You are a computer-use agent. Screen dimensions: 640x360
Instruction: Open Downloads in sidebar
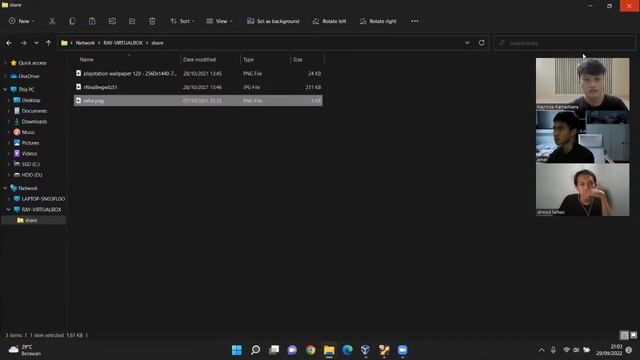34,121
